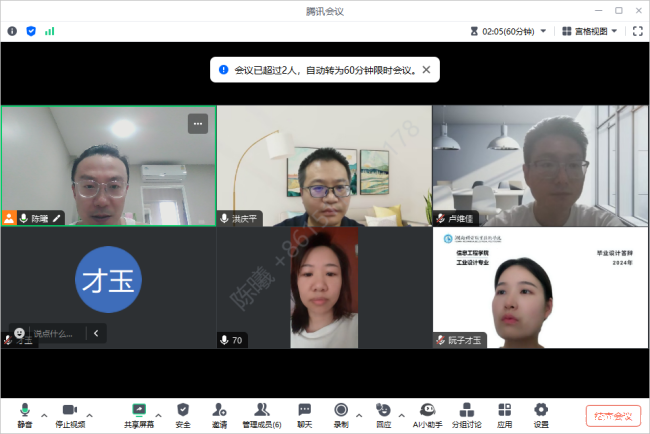650x434 pixels.
Task: Open the 安全 security shield options
Action: point(183,414)
